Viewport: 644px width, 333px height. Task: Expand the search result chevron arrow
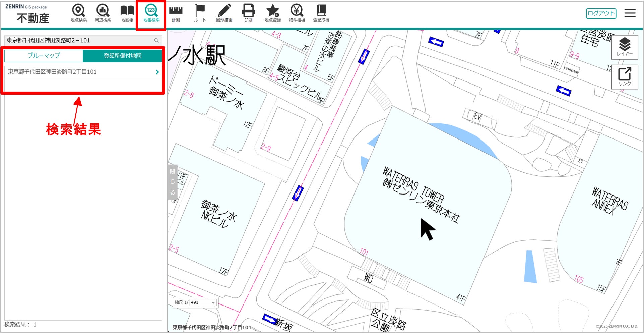pyautogui.click(x=157, y=72)
